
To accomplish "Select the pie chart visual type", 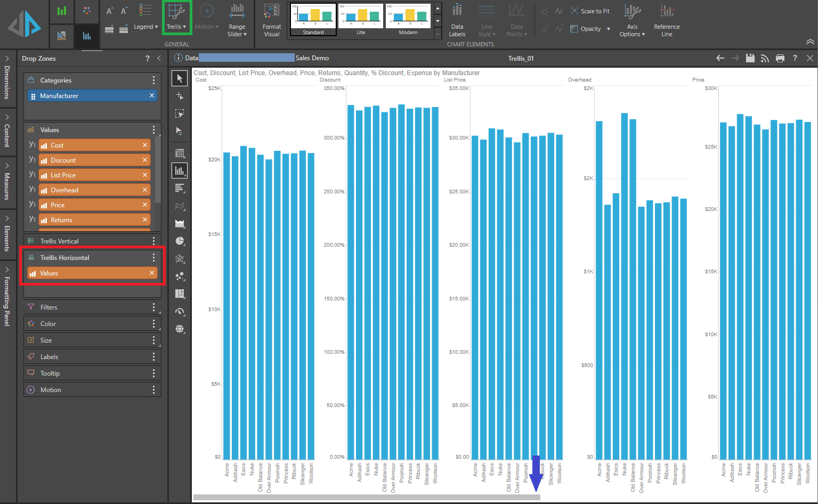I will pyautogui.click(x=180, y=241).
